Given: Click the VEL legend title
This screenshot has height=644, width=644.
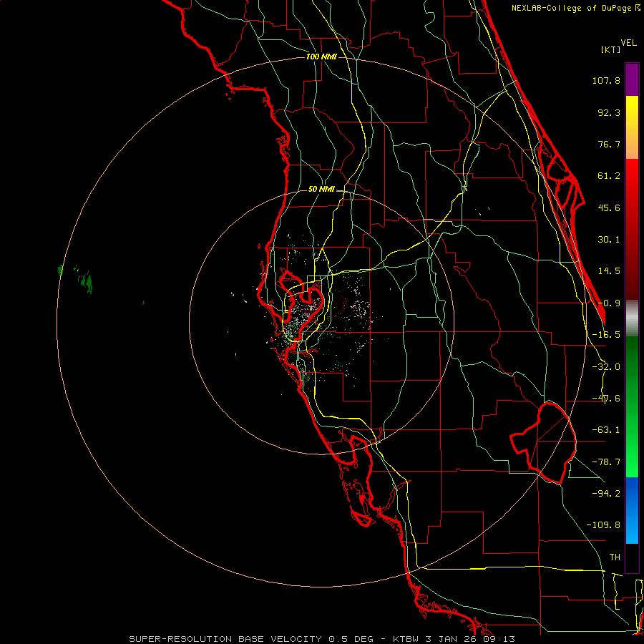Looking at the screenshot, I should click(x=628, y=43).
